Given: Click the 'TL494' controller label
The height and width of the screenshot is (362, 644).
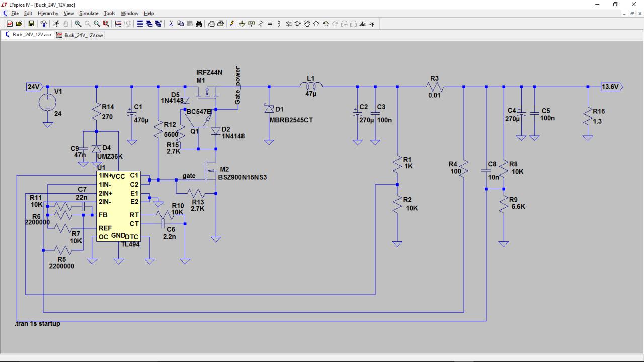Looking at the screenshot, I should tap(130, 244).
